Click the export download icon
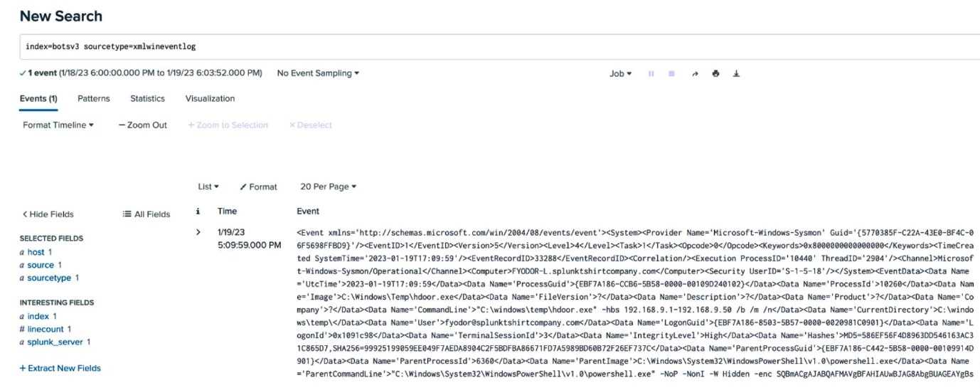980x388 pixels. [736, 73]
